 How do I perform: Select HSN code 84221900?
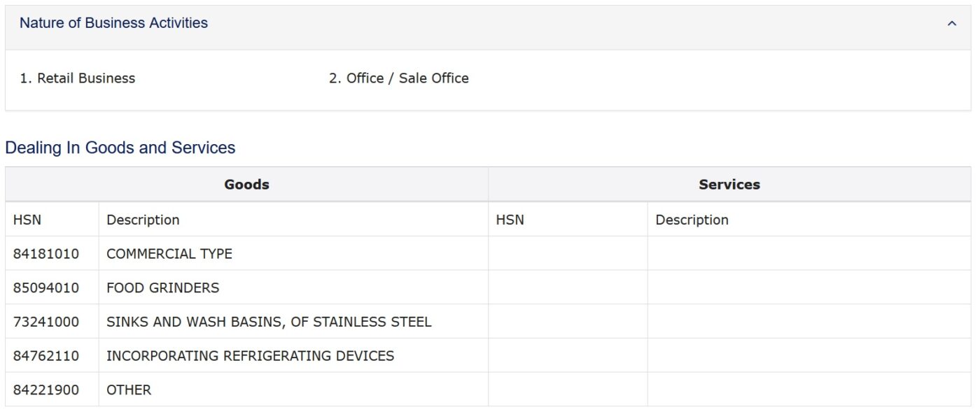(x=46, y=390)
